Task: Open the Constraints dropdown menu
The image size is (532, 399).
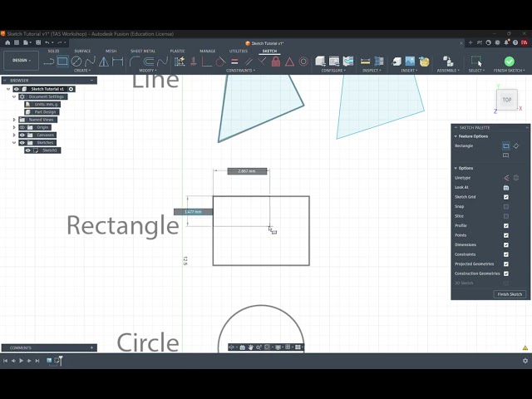Action: (x=240, y=71)
